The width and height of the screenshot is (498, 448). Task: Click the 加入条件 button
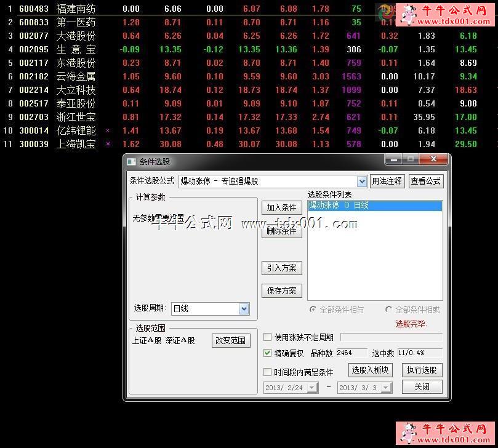[x=282, y=207]
